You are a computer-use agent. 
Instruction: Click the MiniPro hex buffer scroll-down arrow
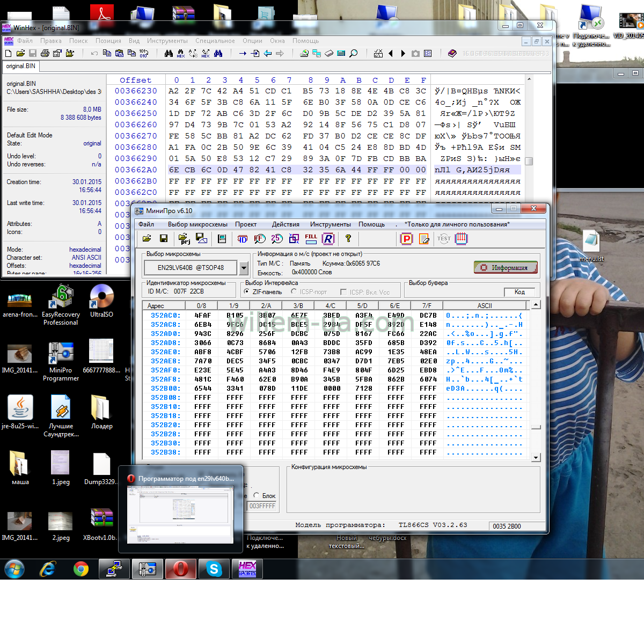(x=536, y=458)
